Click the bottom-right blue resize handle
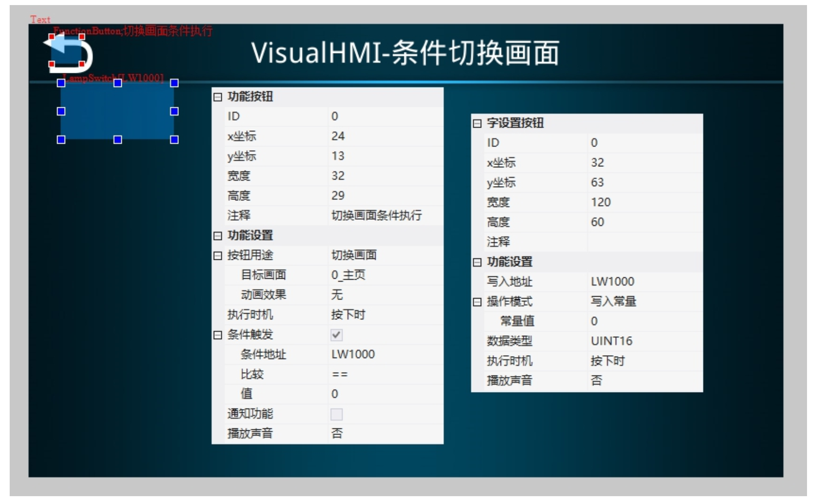 click(x=174, y=140)
